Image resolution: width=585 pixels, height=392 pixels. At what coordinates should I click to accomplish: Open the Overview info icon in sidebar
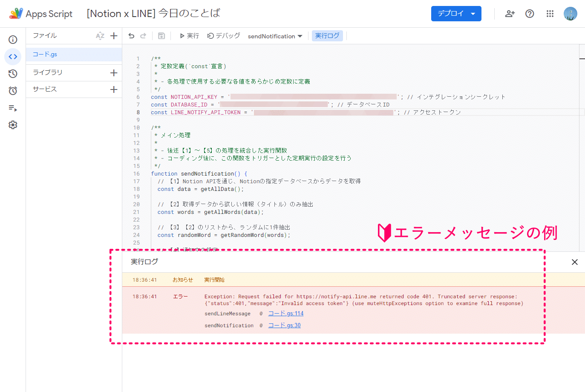(13, 40)
